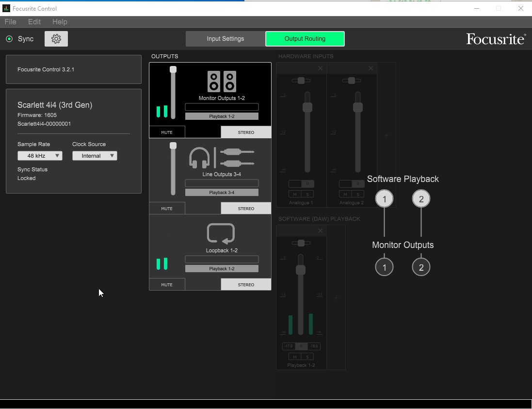Image resolution: width=532 pixels, height=409 pixels.
Task: Click the Monitor Outputs 1-2 volume fader
Action: 173,69
